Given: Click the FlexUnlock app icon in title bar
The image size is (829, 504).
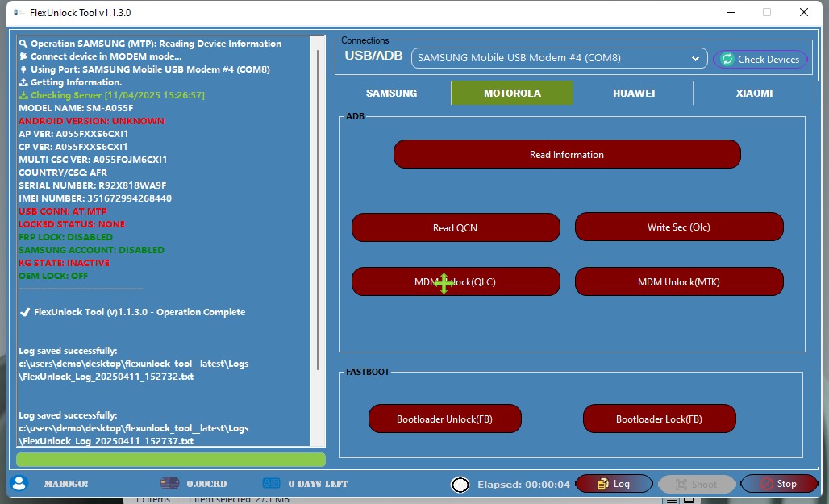Looking at the screenshot, I should (x=16, y=13).
